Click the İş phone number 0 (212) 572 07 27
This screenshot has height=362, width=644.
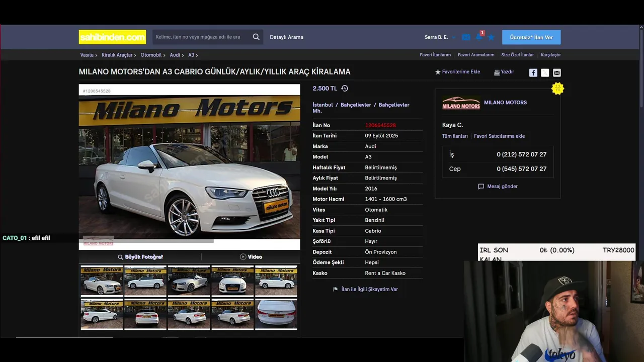521,154
